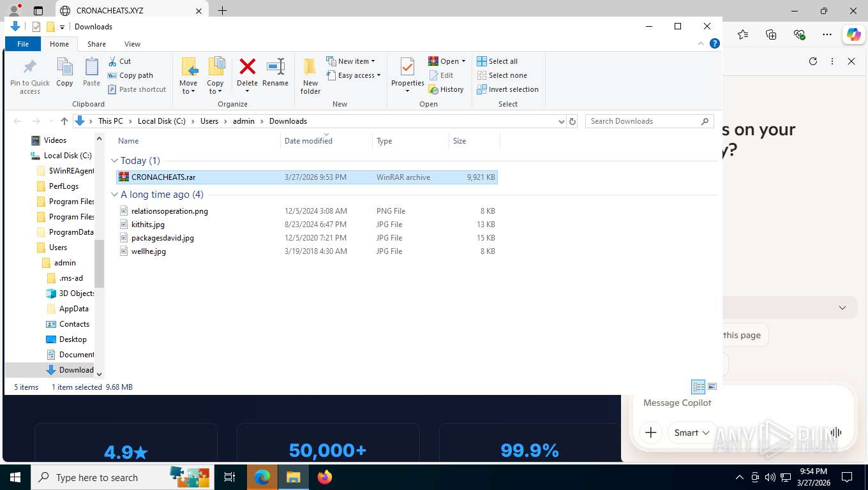
Task: Cut the selected file
Action: coord(119,61)
